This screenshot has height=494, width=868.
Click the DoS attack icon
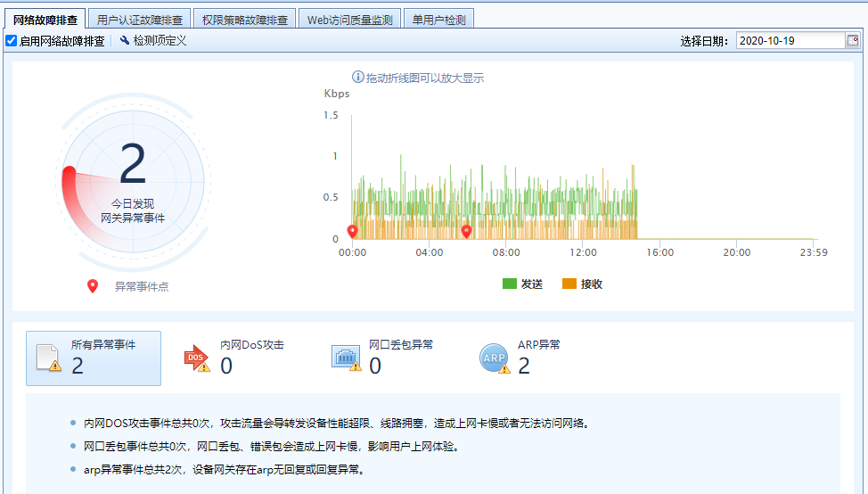(197, 358)
